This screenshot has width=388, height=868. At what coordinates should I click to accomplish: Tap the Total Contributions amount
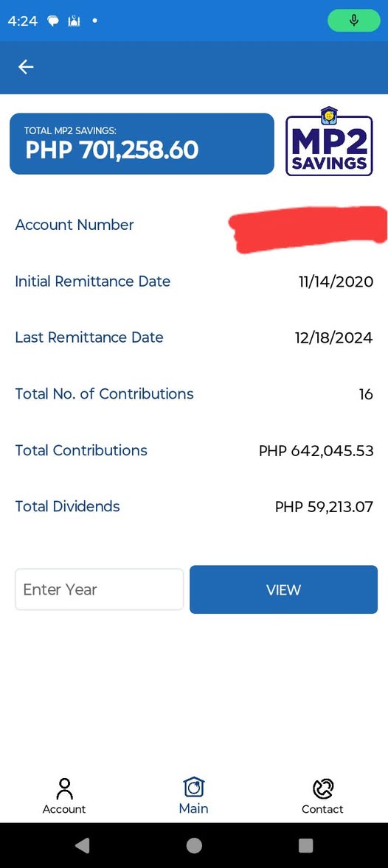316,451
